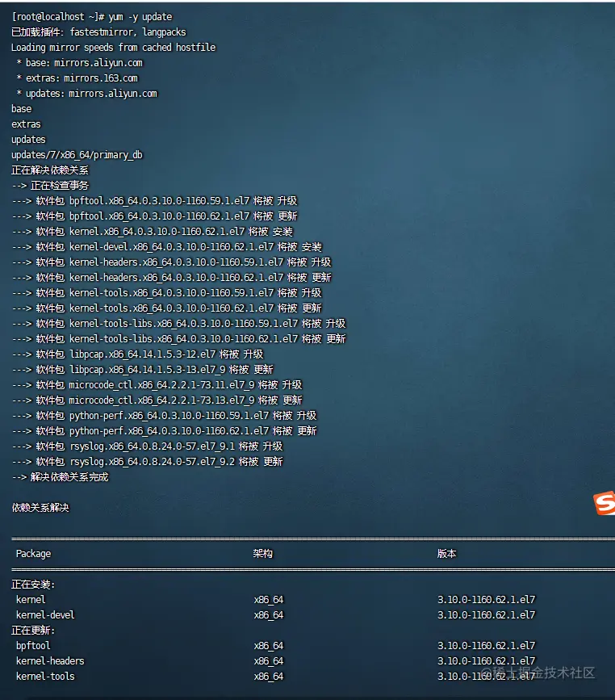Screen dimensions: 615x700
Task: Select the '* base: mirrors.aliyun.com' line
Action: tap(79, 63)
